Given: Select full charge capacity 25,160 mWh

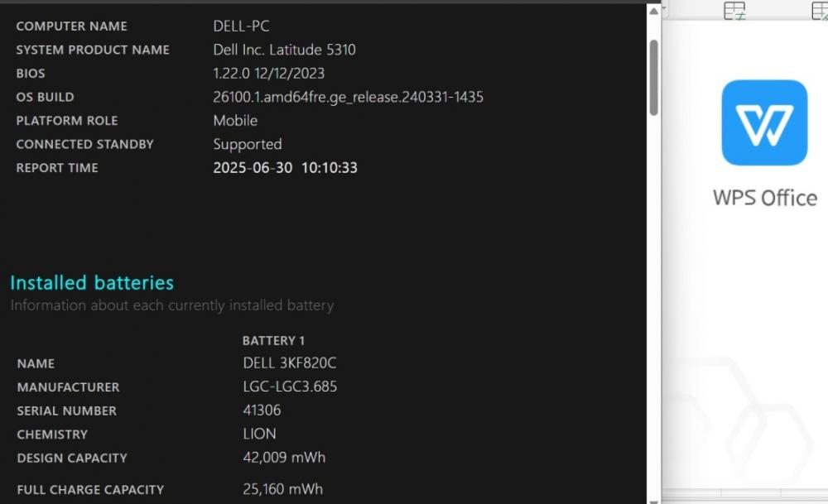Looking at the screenshot, I should pos(282,489).
